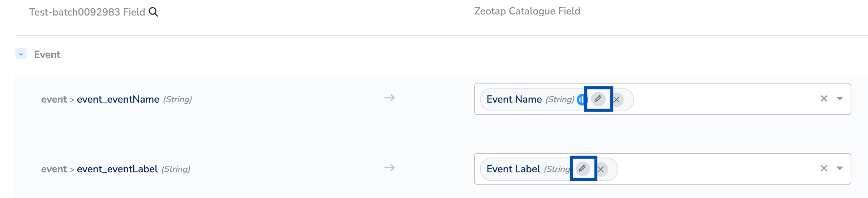Open the Event Name catalogue dropdown arrow
The height and width of the screenshot is (198, 868).
pos(840,99)
